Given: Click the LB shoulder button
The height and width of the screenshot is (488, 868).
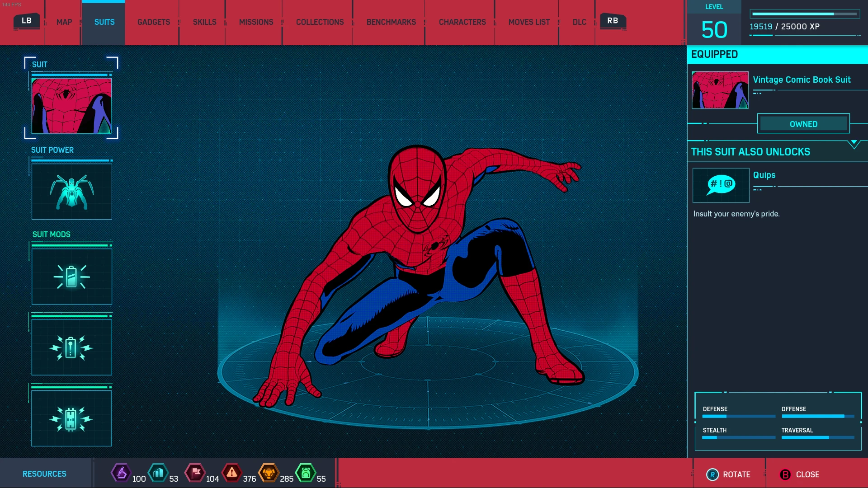Looking at the screenshot, I should coord(27,21).
